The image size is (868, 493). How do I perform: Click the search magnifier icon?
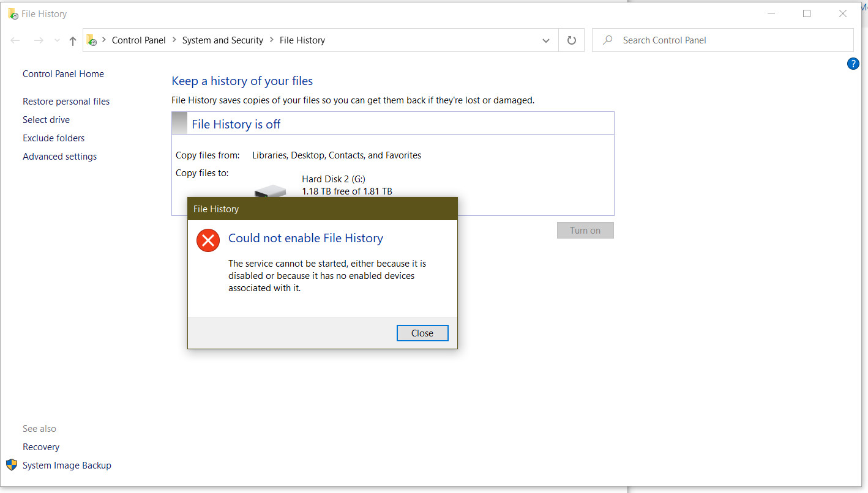pyautogui.click(x=607, y=40)
